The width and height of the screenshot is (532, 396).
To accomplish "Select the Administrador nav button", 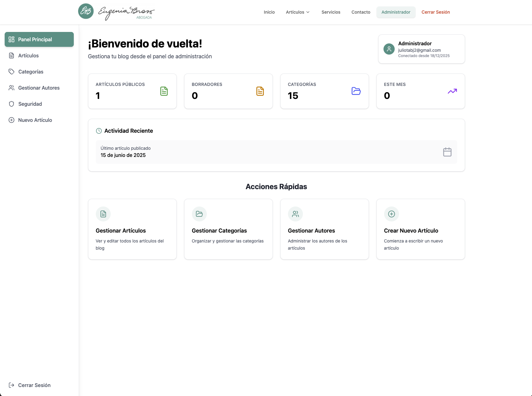I will (x=396, y=12).
